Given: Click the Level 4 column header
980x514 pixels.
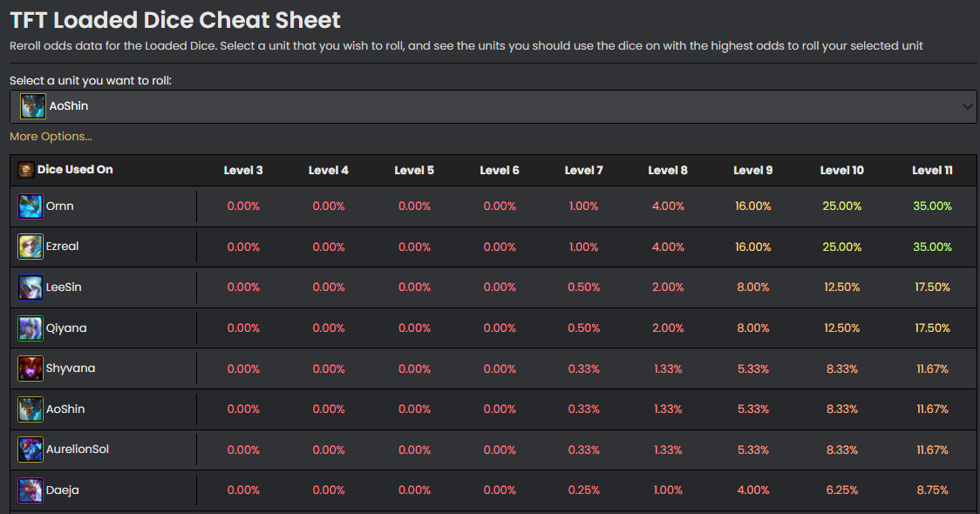Looking at the screenshot, I should pos(328,170).
